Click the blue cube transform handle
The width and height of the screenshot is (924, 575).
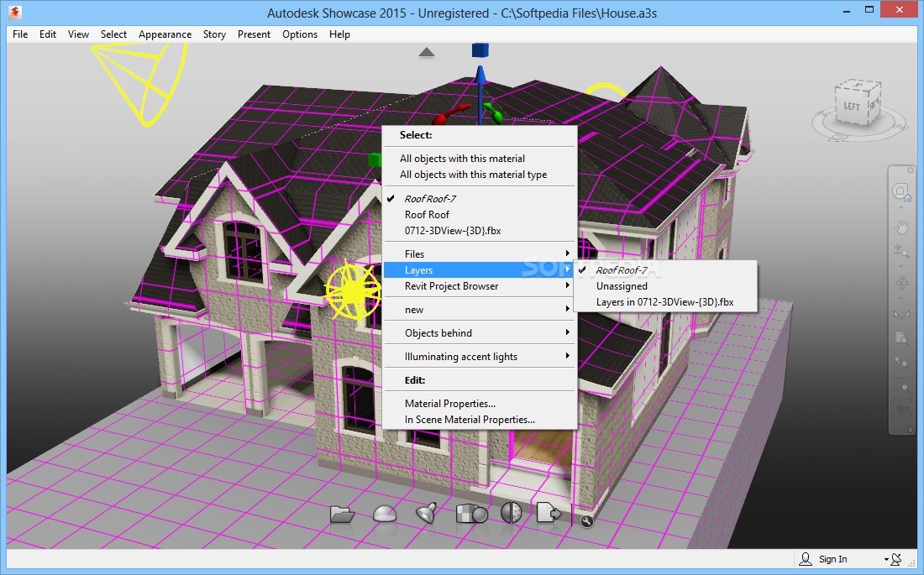coord(480,50)
